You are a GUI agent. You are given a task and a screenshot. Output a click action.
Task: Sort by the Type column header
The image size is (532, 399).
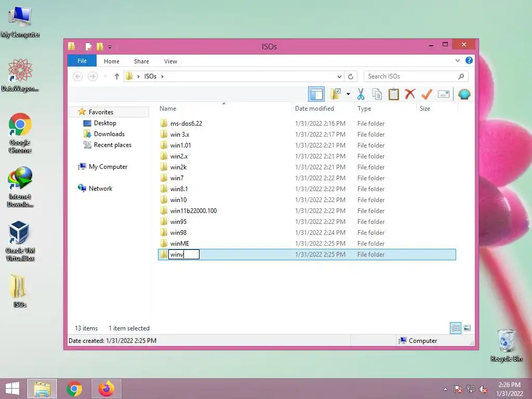point(385,108)
